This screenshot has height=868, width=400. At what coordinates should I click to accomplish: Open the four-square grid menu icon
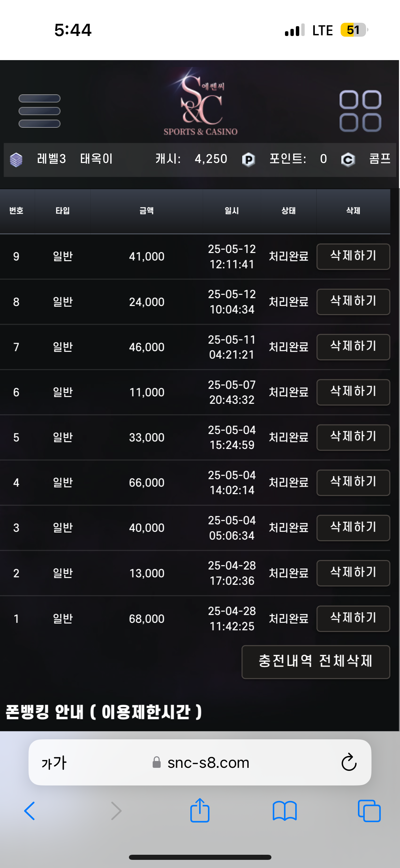coord(360,111)
